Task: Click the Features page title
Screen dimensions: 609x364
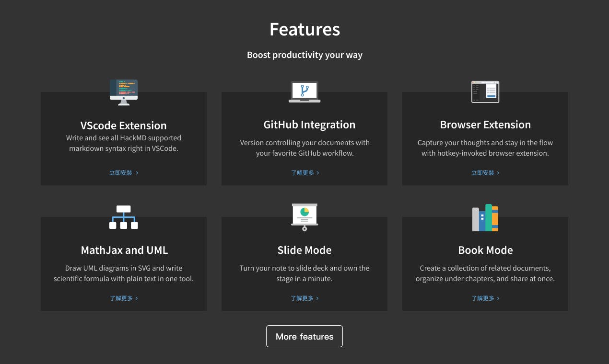Action: pyautogui.click(x=304, y=29)
